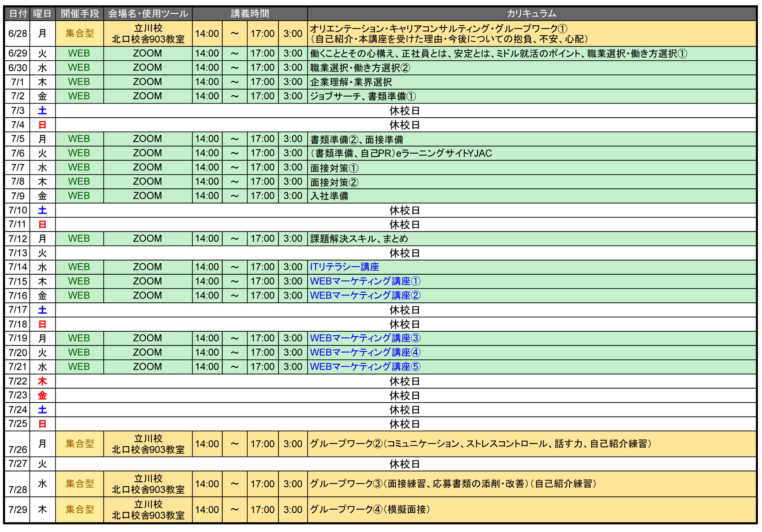
Task: Click 休校日 in the 7/25 row
Action: [x=405, y=425]
